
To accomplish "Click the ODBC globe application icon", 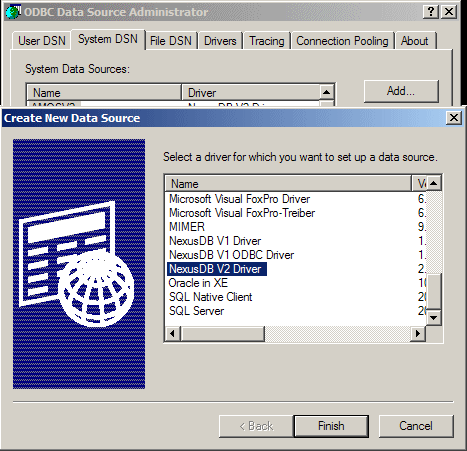I will point(13,12).
